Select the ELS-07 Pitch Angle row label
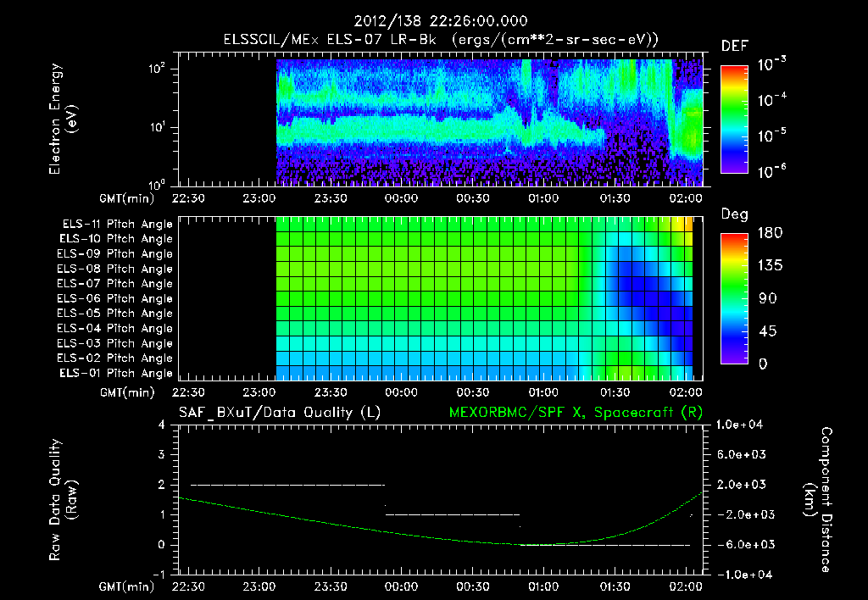 114,284
